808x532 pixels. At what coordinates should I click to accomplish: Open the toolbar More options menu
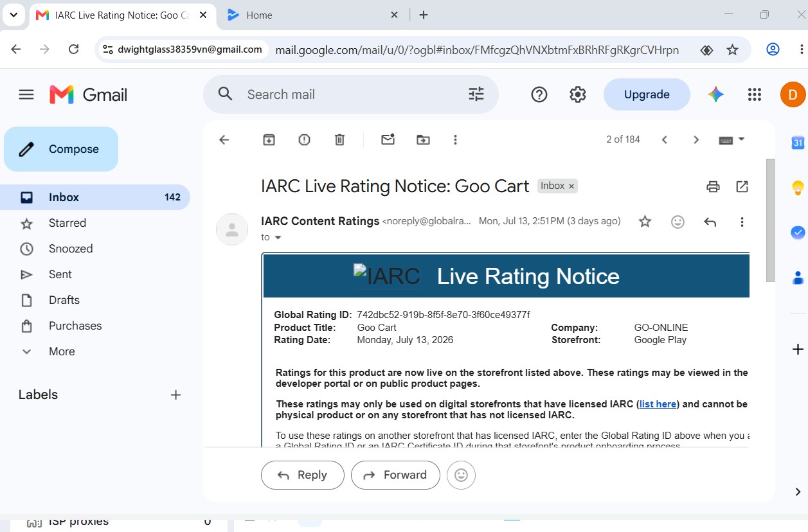point(455,139)
